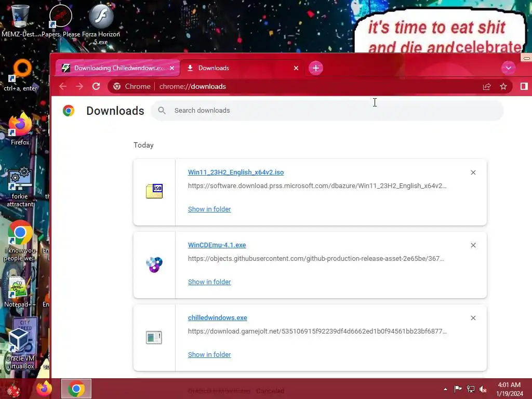Open Firefox from the taskbar
This screenshot has height=399, width=532.
pos(44,389)
